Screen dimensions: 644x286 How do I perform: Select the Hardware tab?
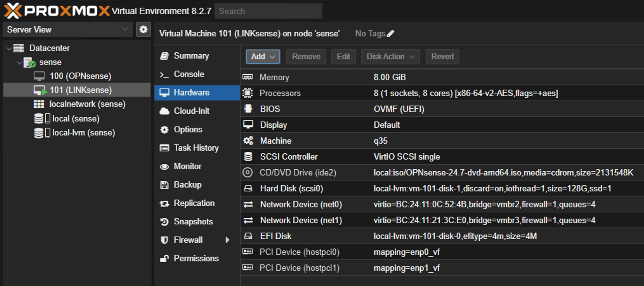(197, 93)
